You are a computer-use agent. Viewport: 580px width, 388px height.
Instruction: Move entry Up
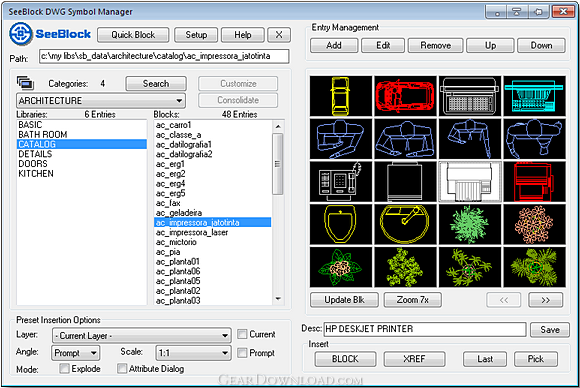tap(490, 45)
